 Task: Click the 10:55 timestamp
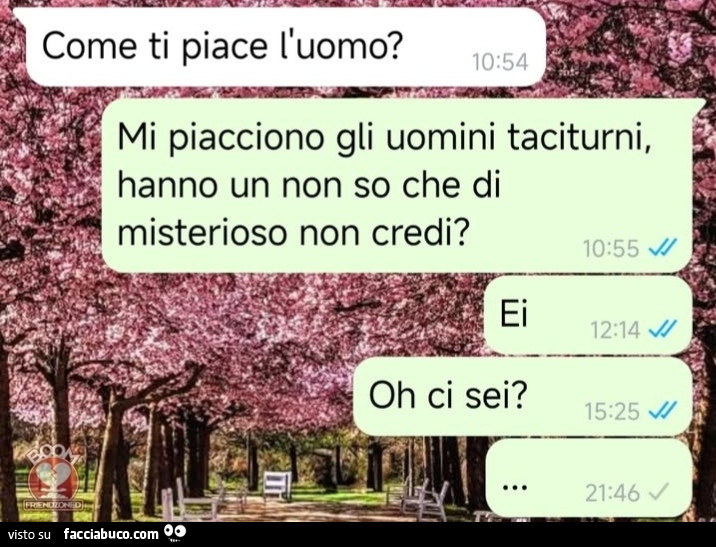coord(611,249)
